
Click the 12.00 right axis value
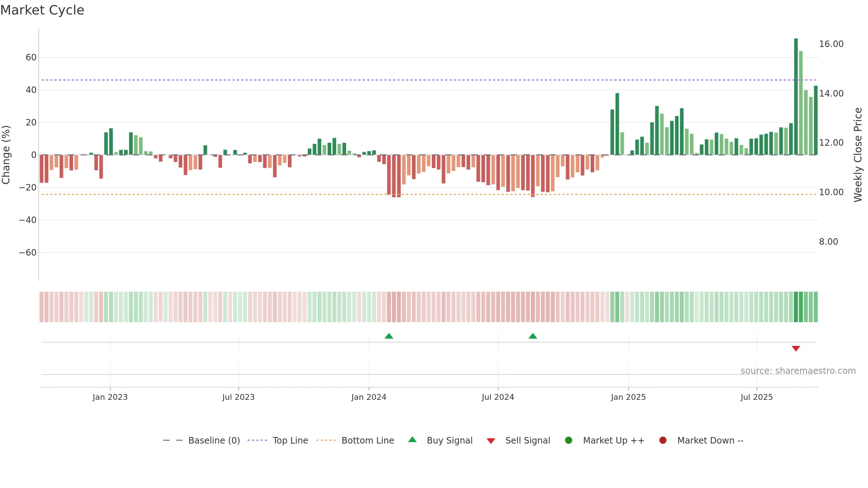(831, 143)
